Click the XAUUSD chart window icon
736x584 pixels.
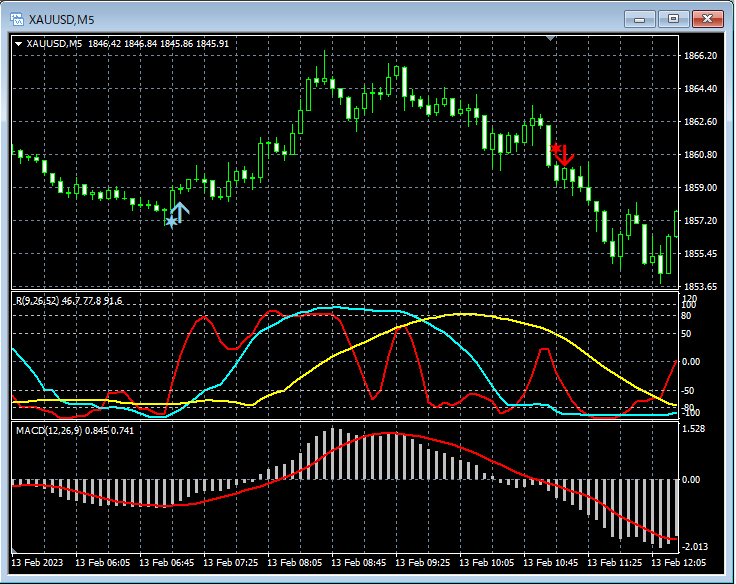[17, 18]
